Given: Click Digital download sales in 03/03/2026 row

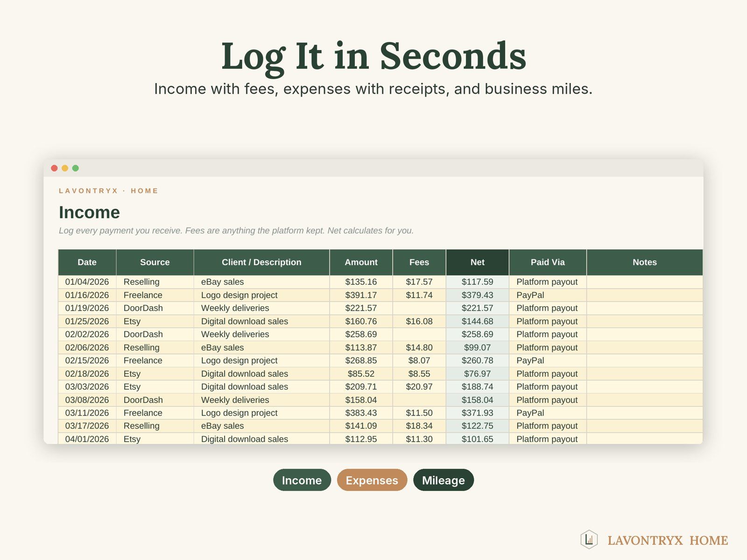Looking at the screenshot, I should click(x=261, y=386).
